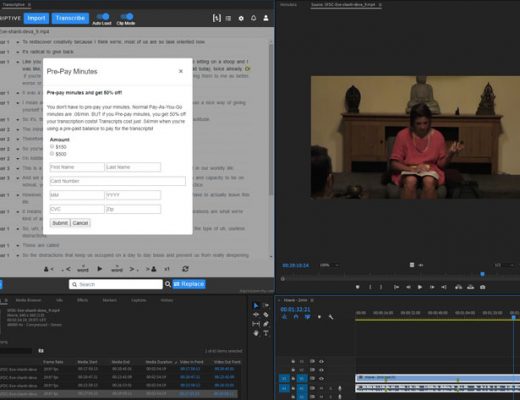Open the notifications bell
Screen dimensions: 520x400
(253, 18)
